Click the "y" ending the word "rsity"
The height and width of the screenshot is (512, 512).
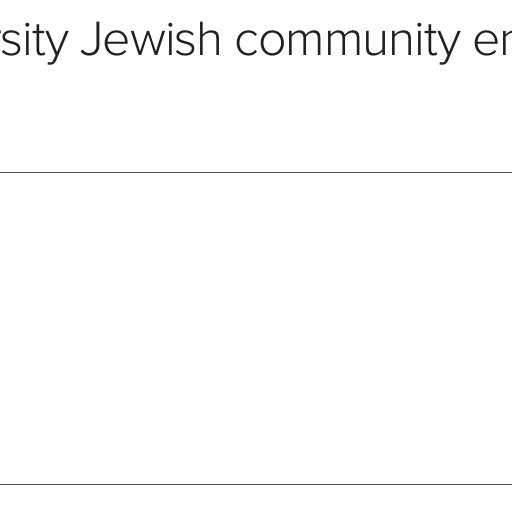[56, 47]
